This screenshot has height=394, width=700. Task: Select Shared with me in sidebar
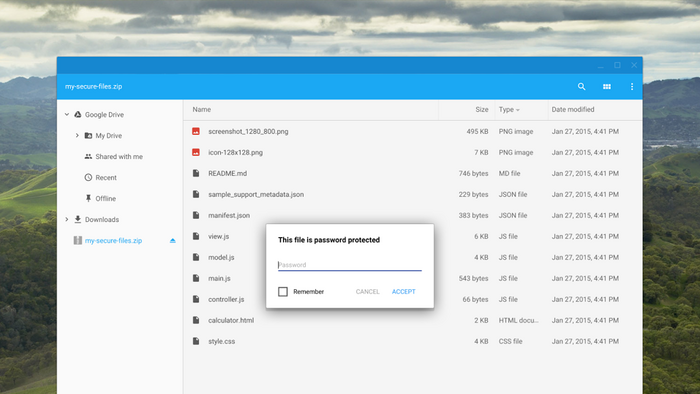click(119, 157)
